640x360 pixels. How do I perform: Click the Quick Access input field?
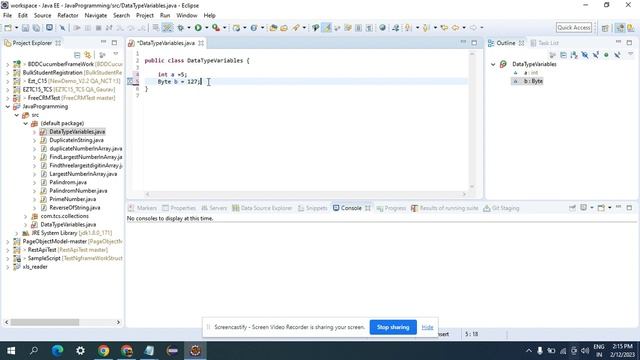(573, 28)
